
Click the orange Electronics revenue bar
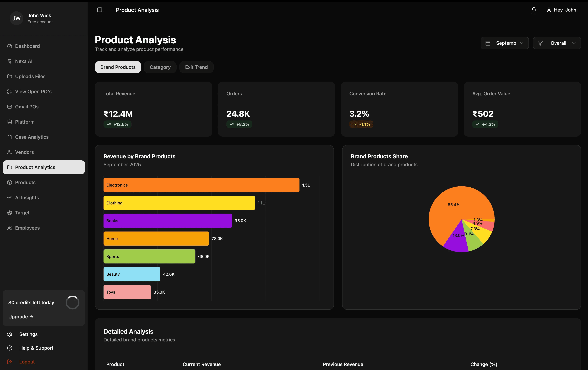pos(201,185)
